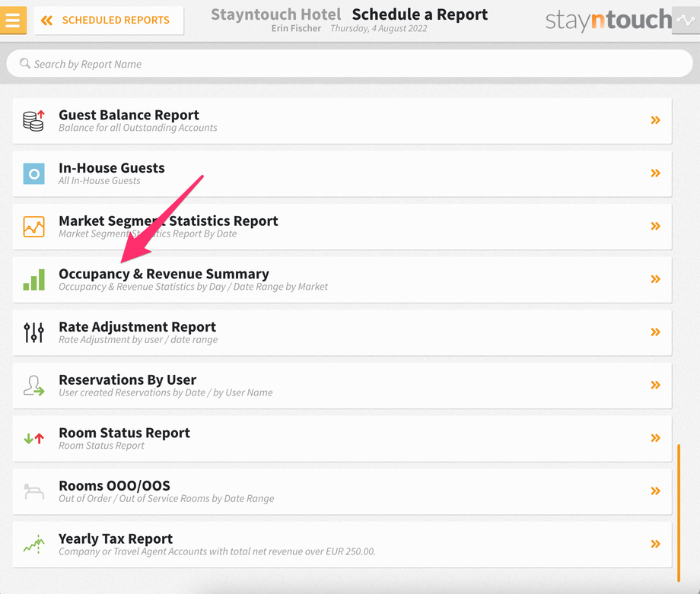Expand Rooms OOO/OOS chevron
This screenshot has height=594, width=700.
pyautogui.click(x=655, y=491)
